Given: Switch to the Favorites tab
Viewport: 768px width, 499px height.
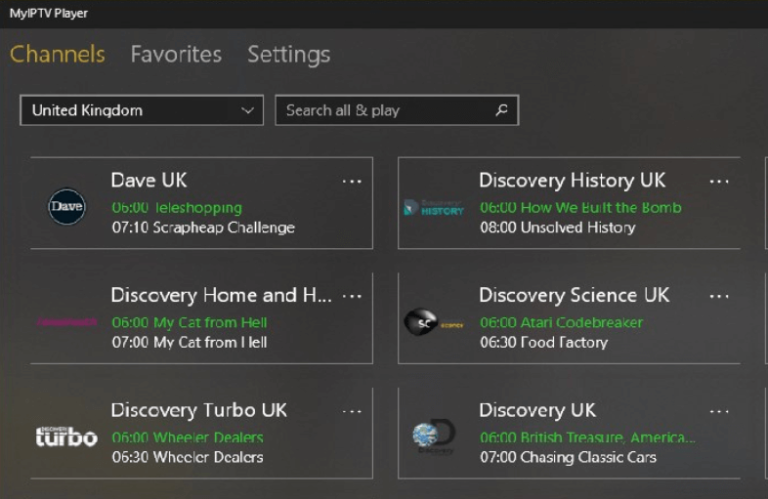Looking at the screenshot, I should [176, 54].
